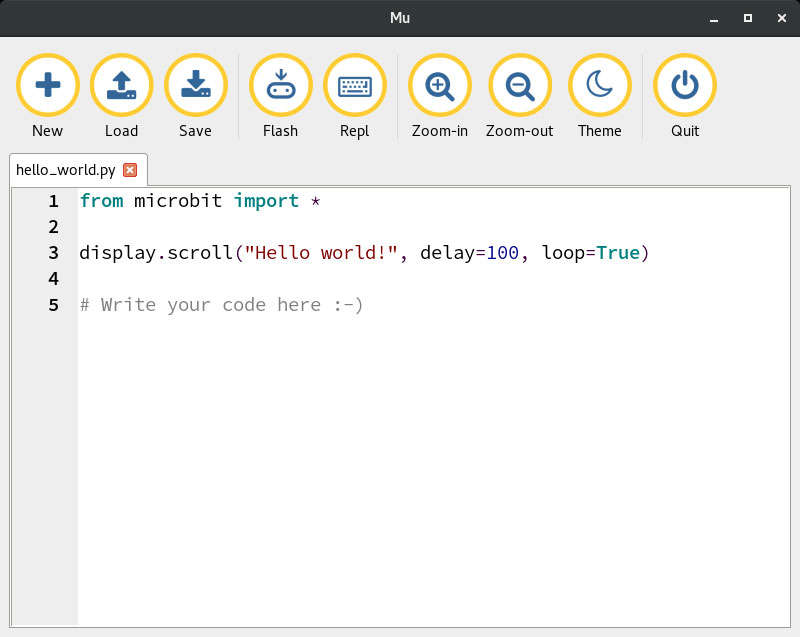Viewport: 800px width, 637px height.
Task: Toggle the Theme moon icon
Action: point(599,86)
